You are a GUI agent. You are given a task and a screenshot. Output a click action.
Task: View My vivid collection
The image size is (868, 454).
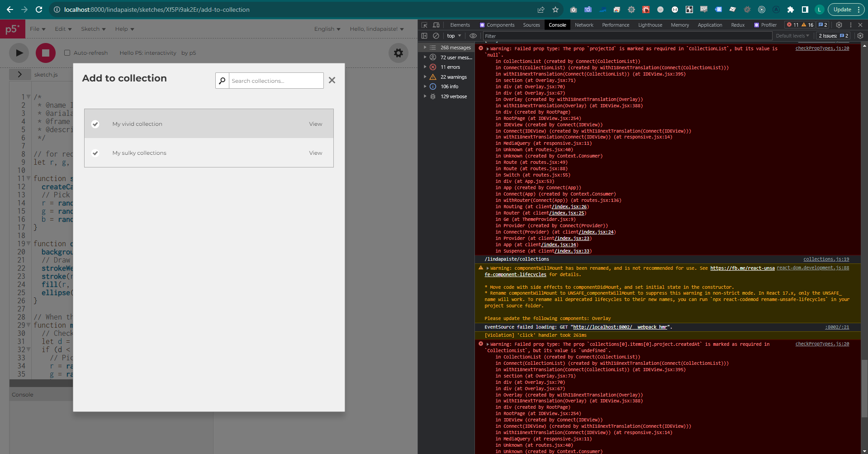[315, 124]
